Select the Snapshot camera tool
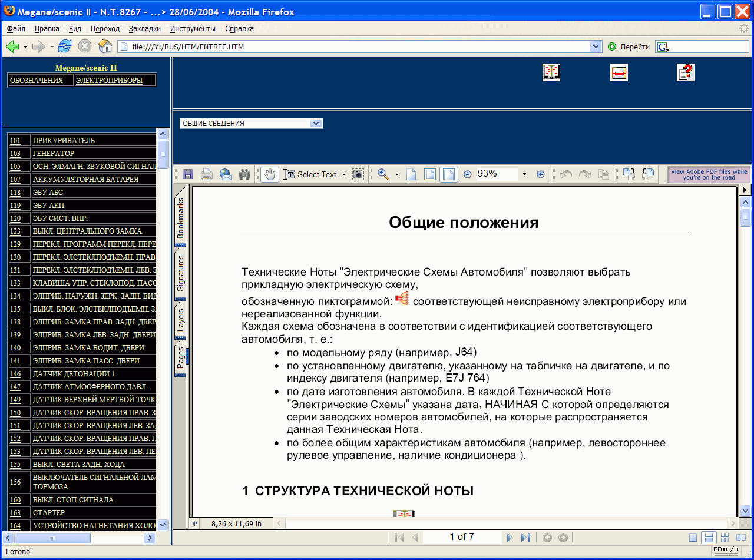The image size is (754, 560). pyautogui.click(x=358, y=174)
